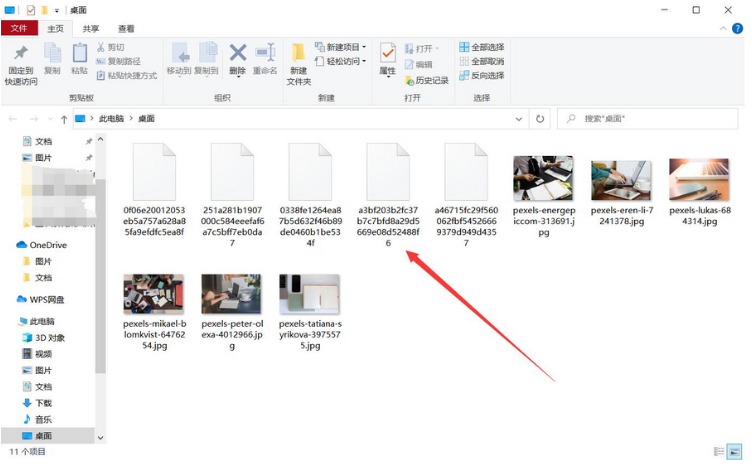The height and width of the screenshot is (473, 752).
Task: Open the blue Help question icon
Action: (x=738, y=29)
